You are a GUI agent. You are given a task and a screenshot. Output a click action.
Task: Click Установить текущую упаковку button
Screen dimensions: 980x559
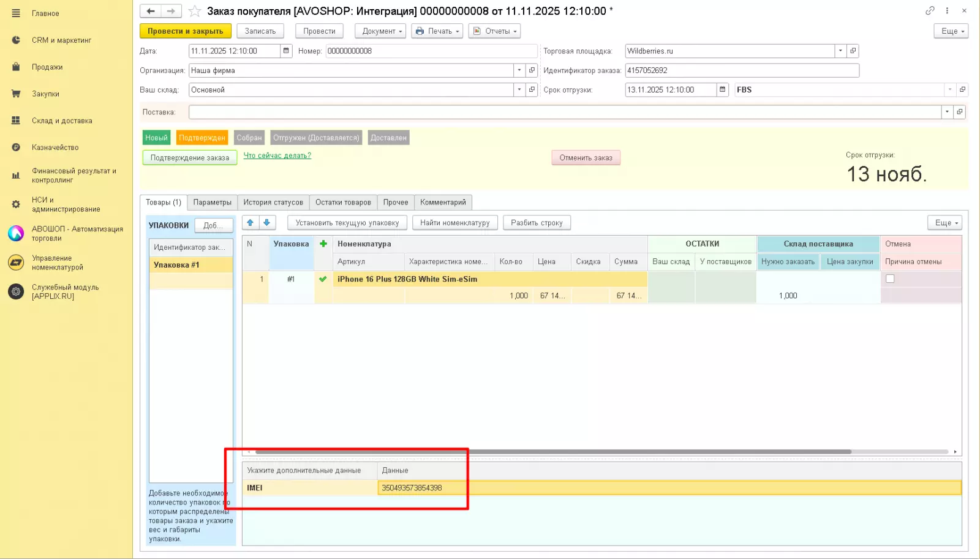tap(347, 222)
